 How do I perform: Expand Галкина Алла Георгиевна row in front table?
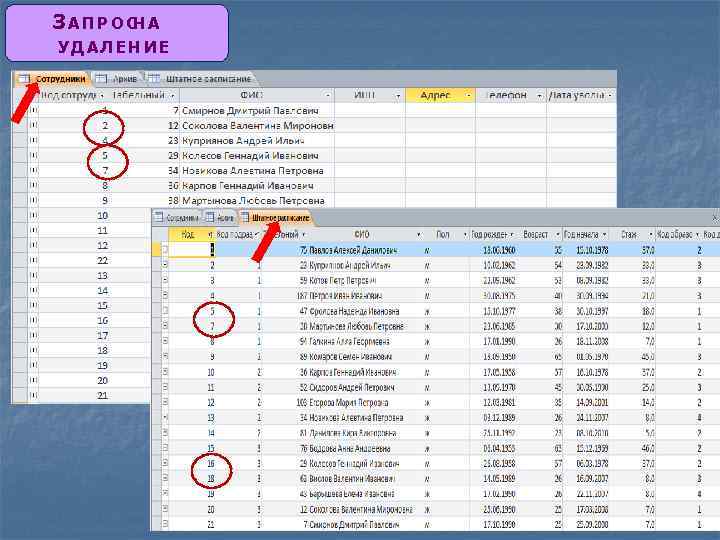165,341
